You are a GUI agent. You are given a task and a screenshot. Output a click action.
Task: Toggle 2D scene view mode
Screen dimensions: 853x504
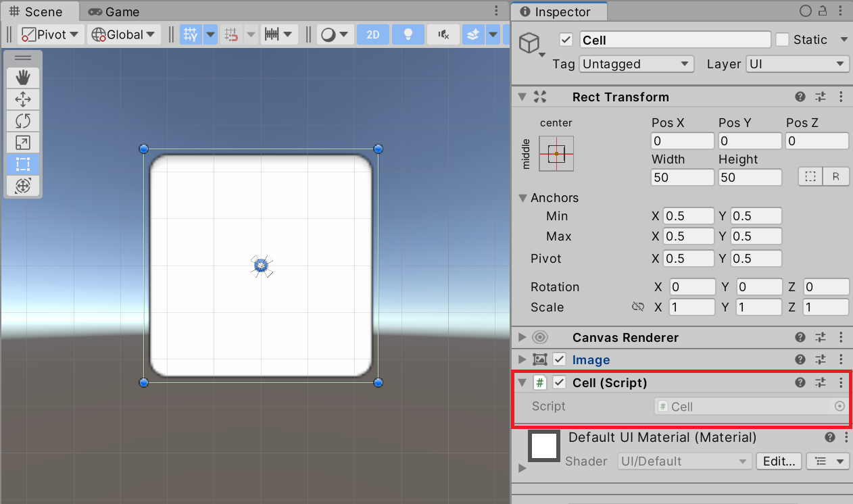tap(372, 34)
